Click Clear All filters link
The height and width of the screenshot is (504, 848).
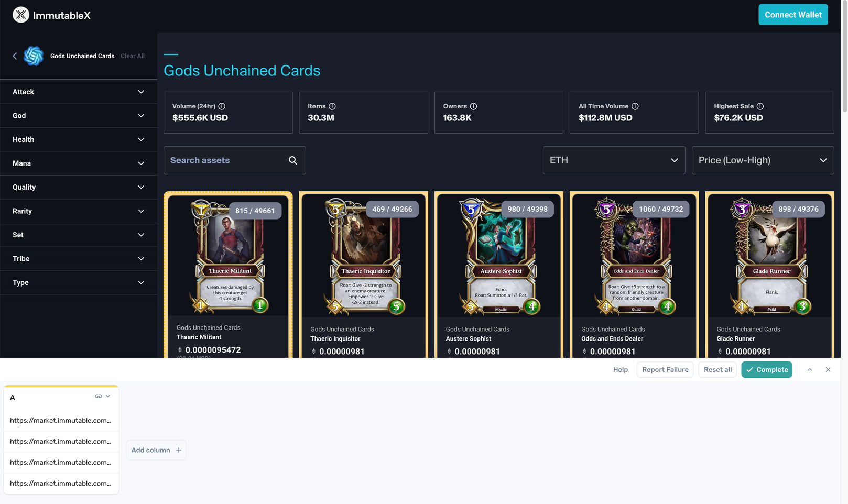click(133, 56)
